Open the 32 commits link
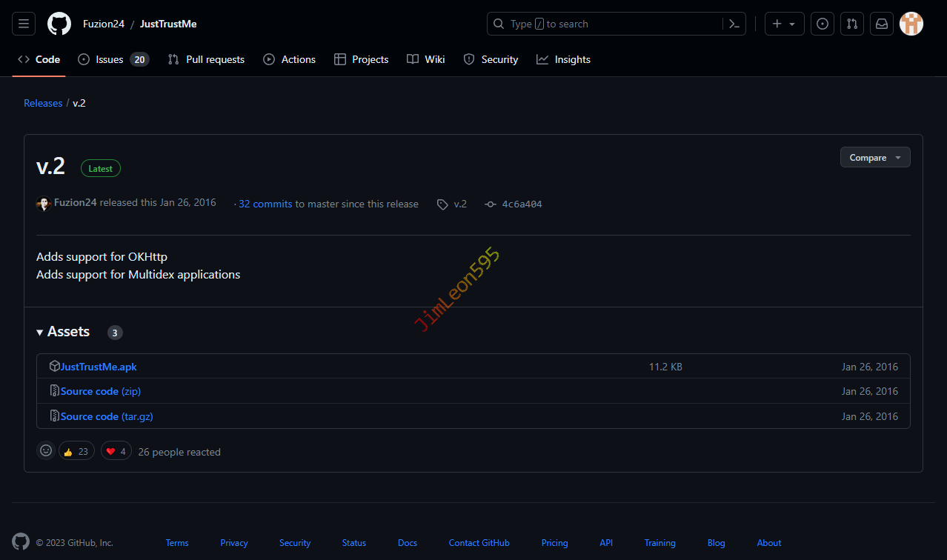Image resolution: width=947 pixels, height=560 pixels. pyautogui.click(x=265, y=204)
